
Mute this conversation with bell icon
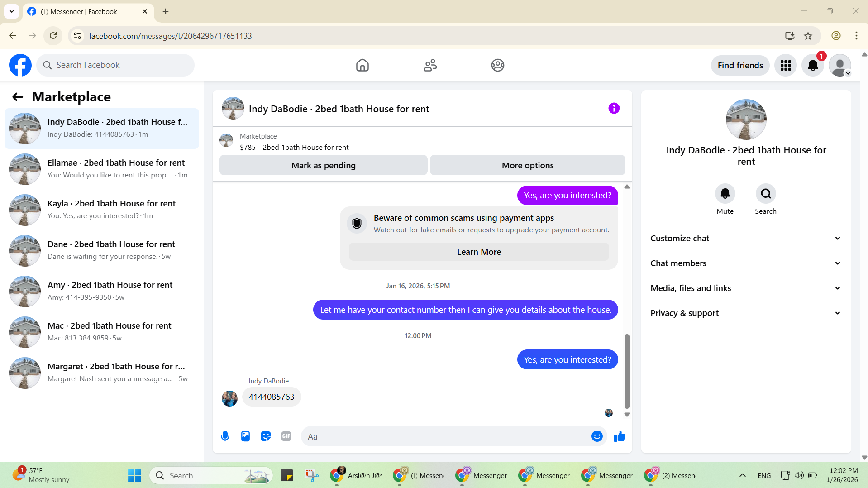coord(725,194)
